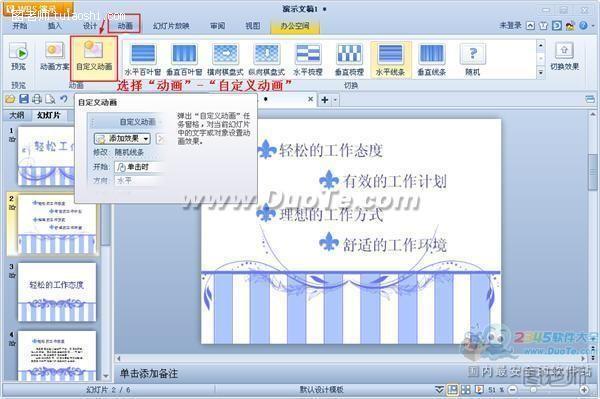Open 自定义动画 custom animation pane
This screenshot has height=399, width=600.
[x=94, y=57]
